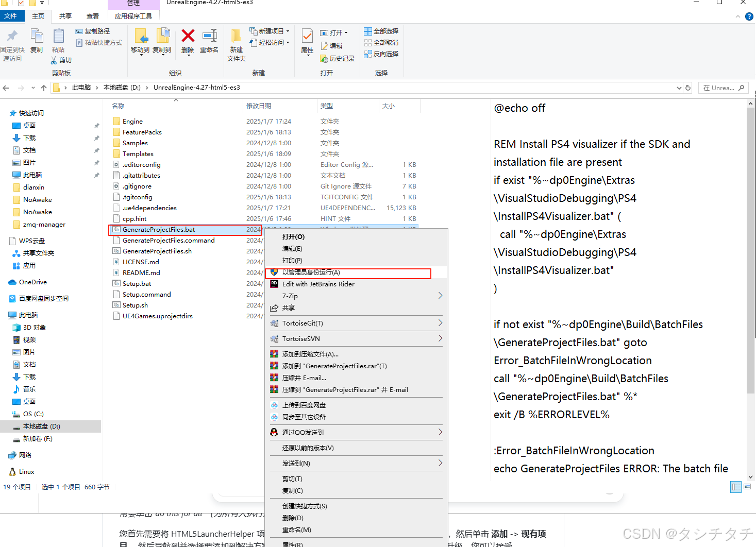Switch to the 查看 ribbon tab

pyautogui.click(x=92, y=16)
